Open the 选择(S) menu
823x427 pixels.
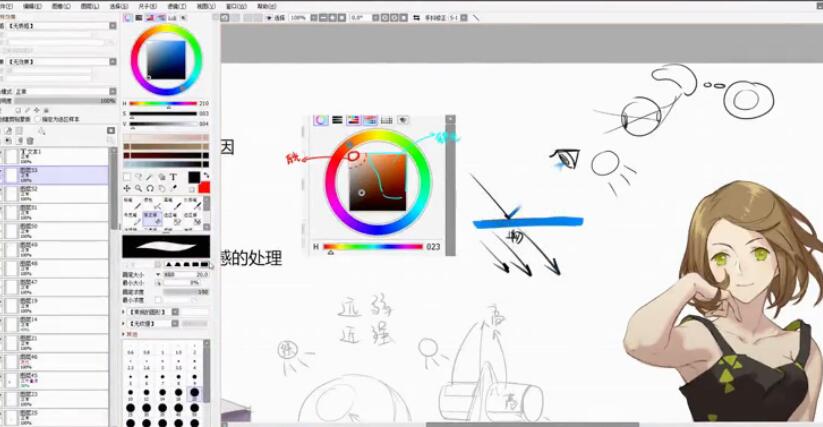coord(119,6)
